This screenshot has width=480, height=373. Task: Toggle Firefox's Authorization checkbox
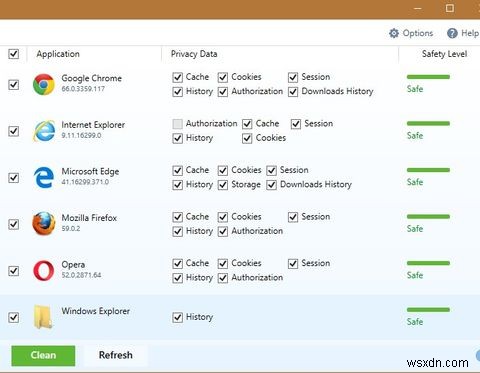(x=223, y=231)
